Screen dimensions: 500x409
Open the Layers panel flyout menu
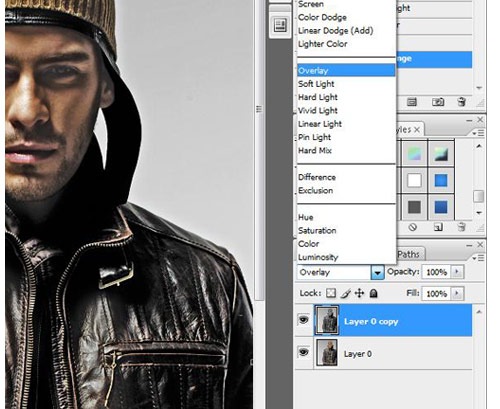pos(478,258)
